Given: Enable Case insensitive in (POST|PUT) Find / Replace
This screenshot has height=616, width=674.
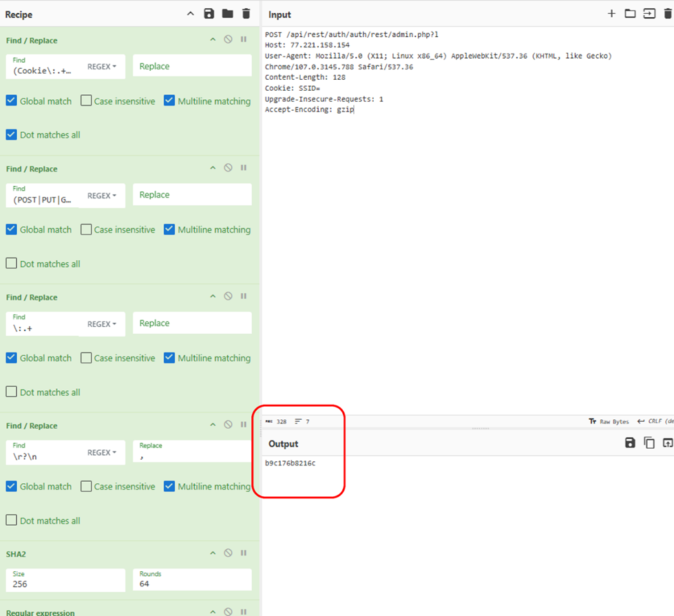Looking at the screenshot, I should click(x=86, y=229).
